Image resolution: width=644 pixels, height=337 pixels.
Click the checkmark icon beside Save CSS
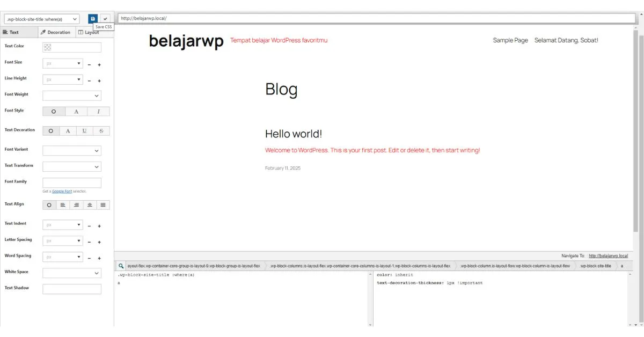(x=105, y=18)
